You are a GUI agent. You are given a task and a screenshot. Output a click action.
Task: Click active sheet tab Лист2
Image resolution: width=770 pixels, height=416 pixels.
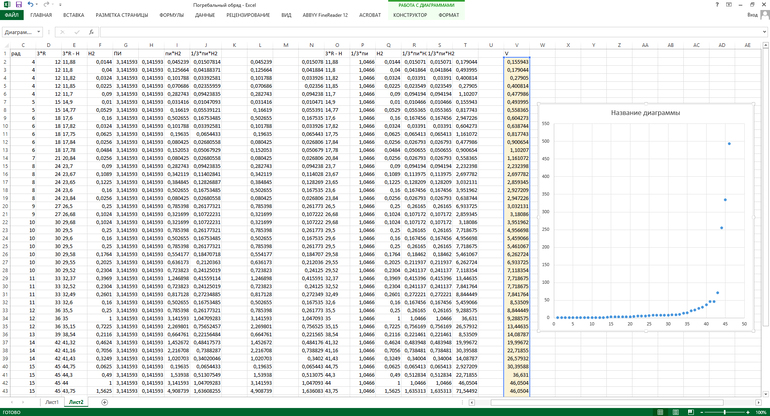pyautogui.click(x=76, y=402)
